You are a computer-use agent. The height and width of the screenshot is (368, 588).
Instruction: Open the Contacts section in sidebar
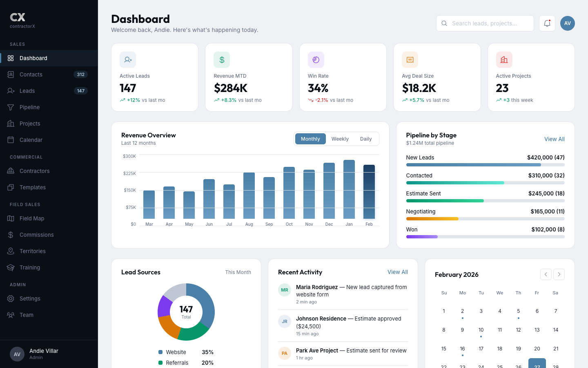point(31,74)
